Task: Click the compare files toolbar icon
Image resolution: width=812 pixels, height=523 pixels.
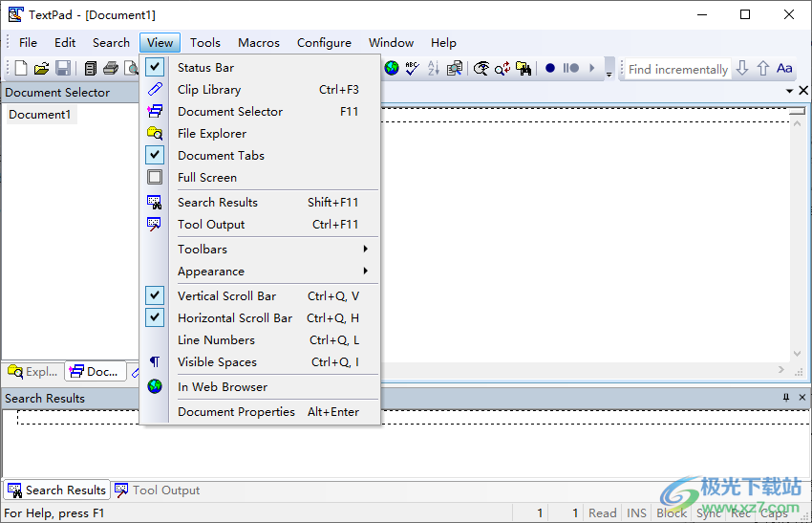Action: click(x=455, y=68)
